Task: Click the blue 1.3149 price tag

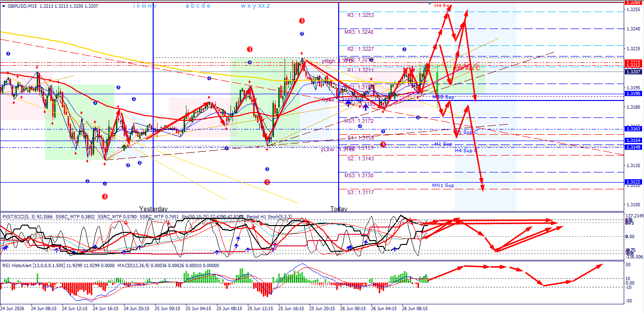Action: 633,147
